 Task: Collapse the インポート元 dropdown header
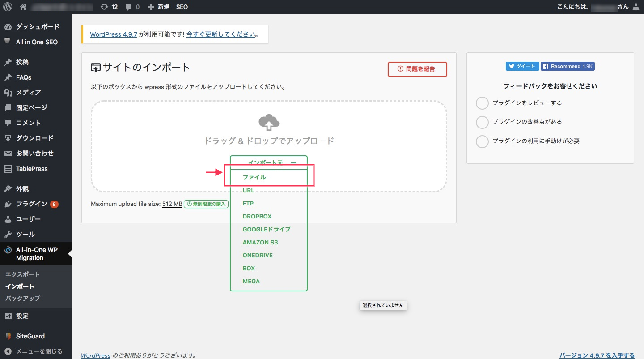click(x=269, y=162)
